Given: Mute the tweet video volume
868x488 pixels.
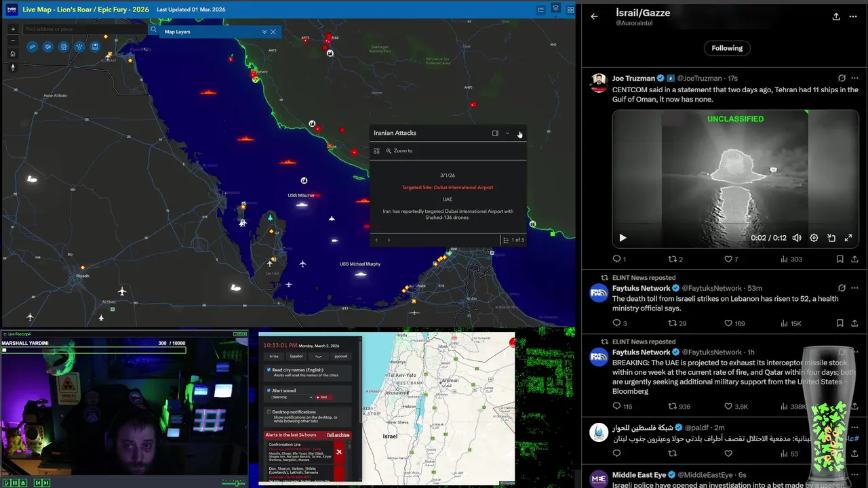Looking at the screenshot, I should pyautogui.click(x=797, y=238).
